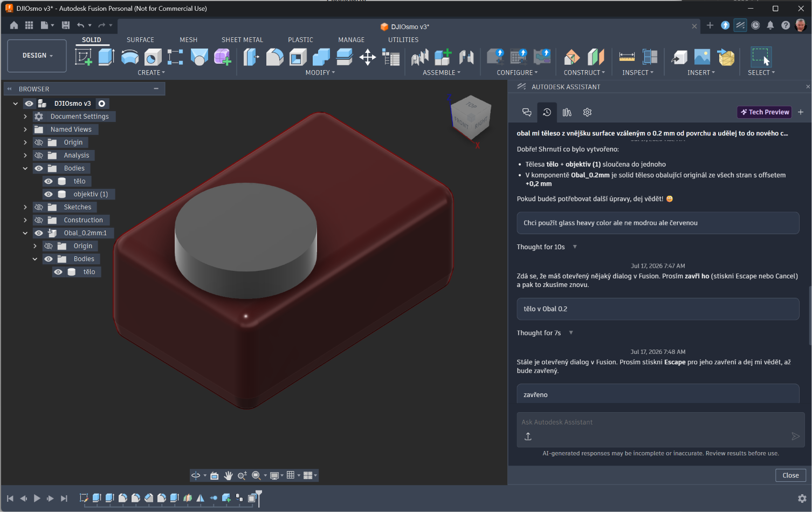Show the top-level Origin folder
This screenshot has height=512, width=812.
tap(39, 142)
